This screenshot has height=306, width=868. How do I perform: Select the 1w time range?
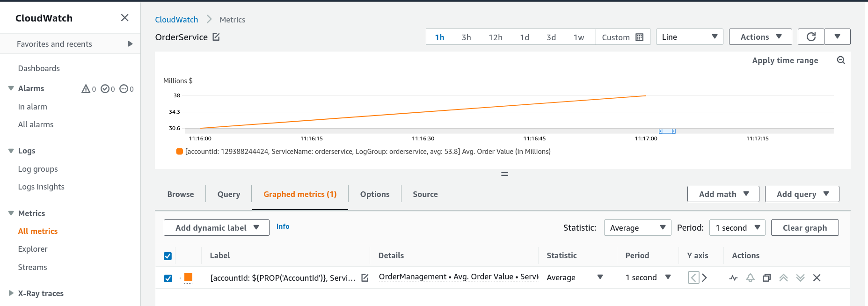click(579, 37)
